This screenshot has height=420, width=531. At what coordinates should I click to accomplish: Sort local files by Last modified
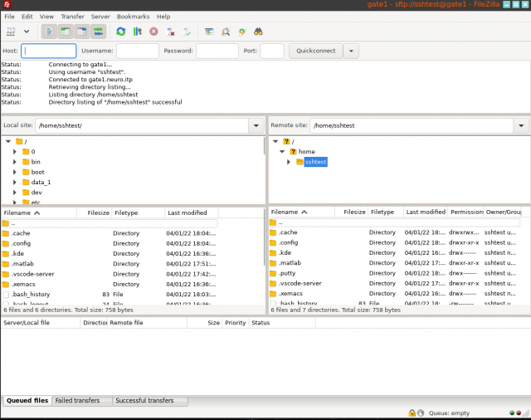(x=192, y=212)
